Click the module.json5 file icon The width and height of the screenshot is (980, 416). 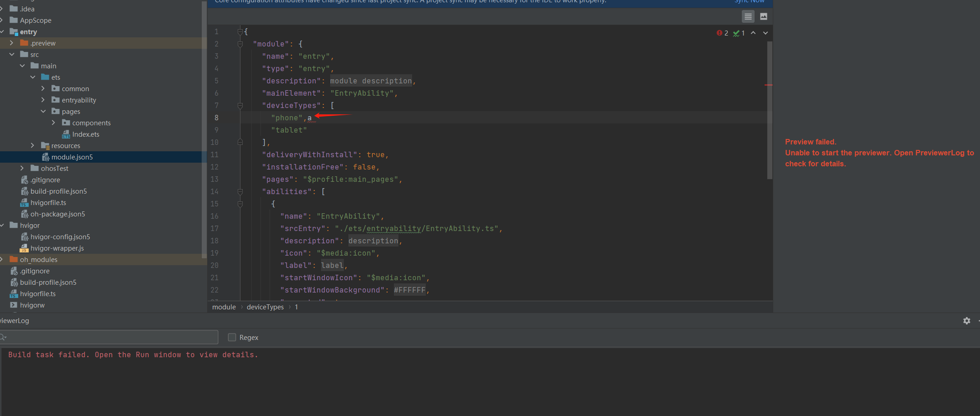[46, 157]
